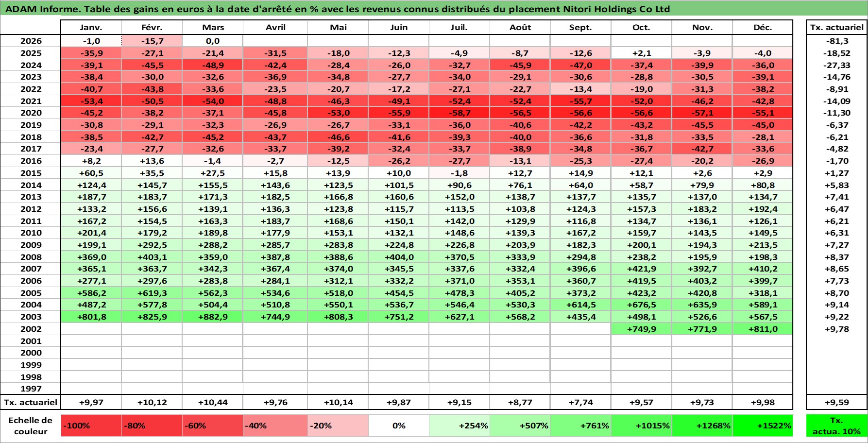
Task: Select the -27,33 actuarial rate for 2024
Action: point(837,66)
